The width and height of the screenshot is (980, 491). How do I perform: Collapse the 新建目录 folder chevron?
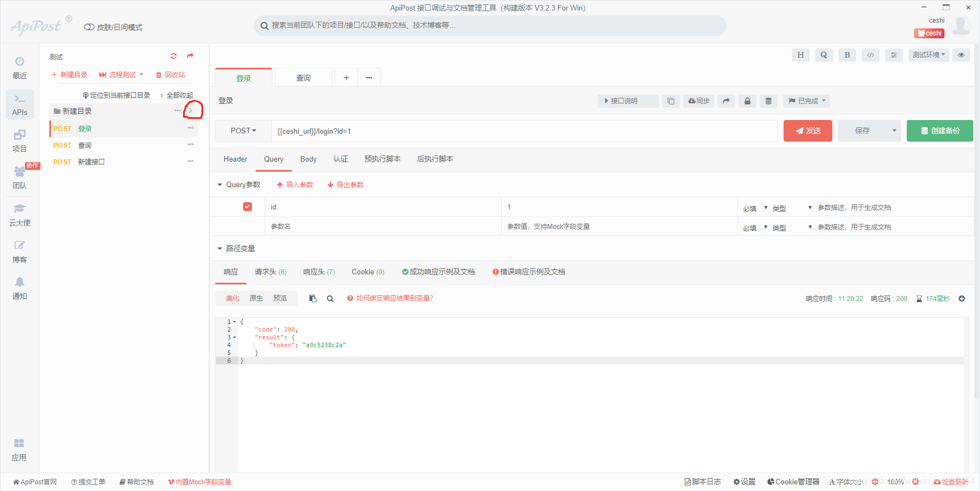click(x=190, y=111)
